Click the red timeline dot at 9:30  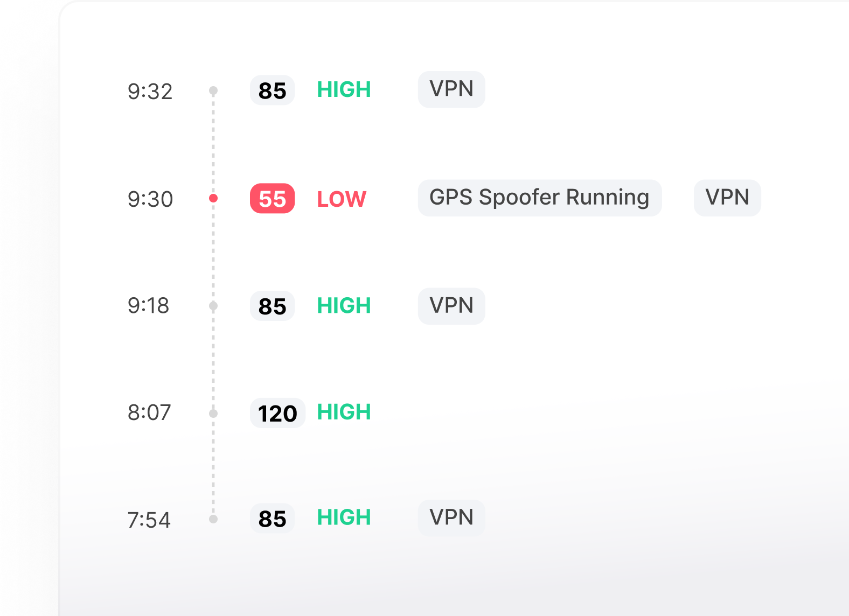(x=213, y=198)
